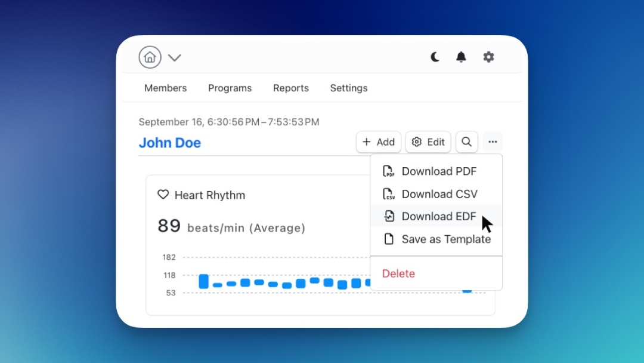Switch to the Programs tab
Viewport: 644px width, 363px height.
pos(230,88)
